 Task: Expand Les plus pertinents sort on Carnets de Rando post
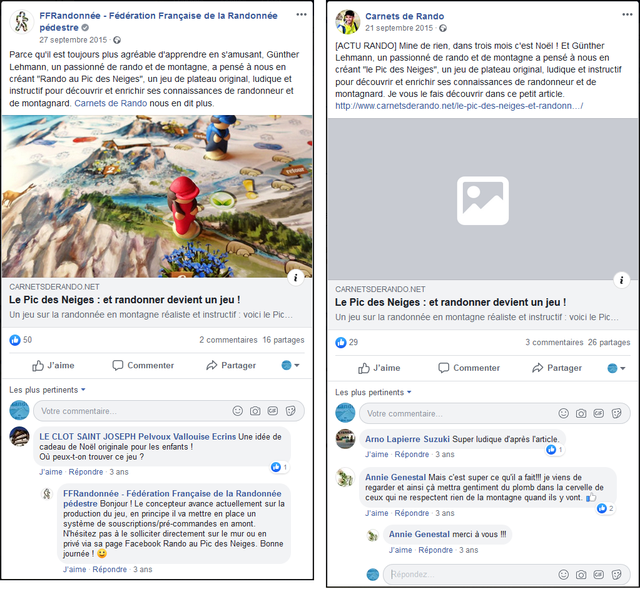tap(373, 392)
